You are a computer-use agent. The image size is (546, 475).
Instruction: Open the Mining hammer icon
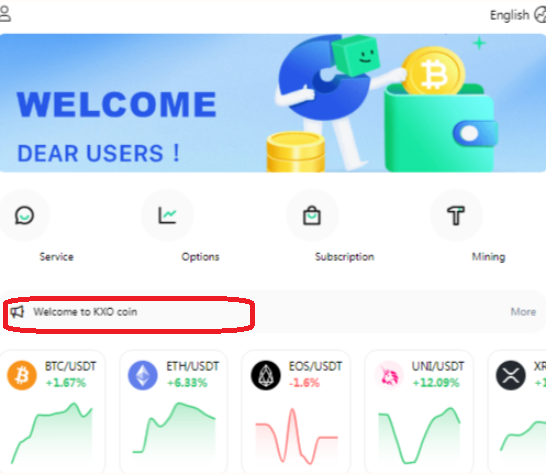tap(456, 216)
